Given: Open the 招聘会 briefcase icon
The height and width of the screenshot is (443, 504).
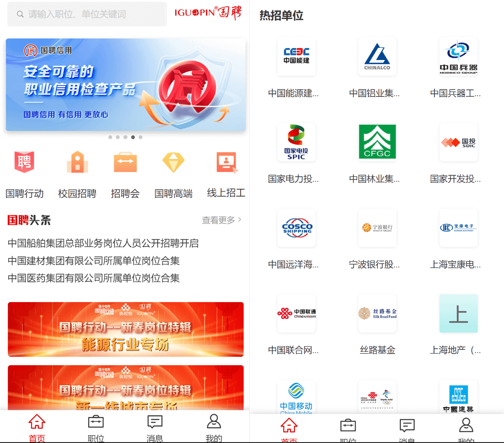Looking at the screenshot, I should click(125, 163).
